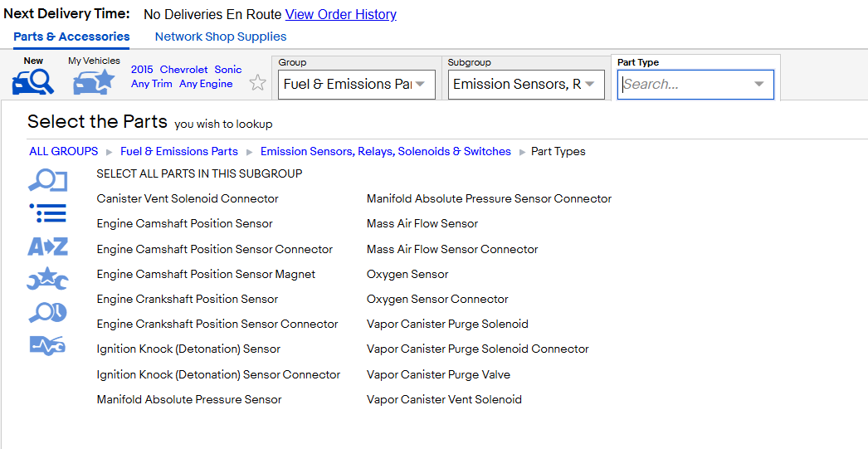
Task: Open the View Order History link
Action: (x=340, y=14)
